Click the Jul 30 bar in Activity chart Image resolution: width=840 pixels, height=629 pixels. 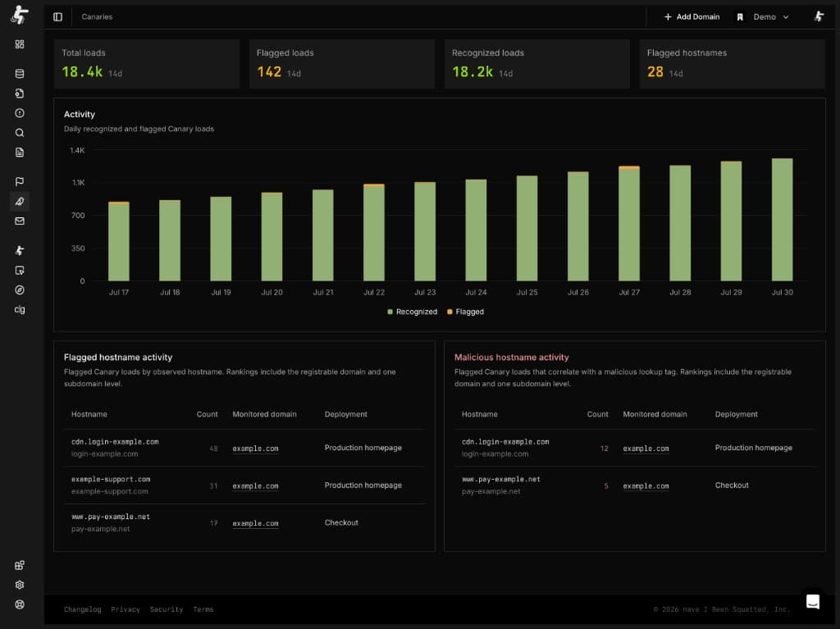click(782, 220)
